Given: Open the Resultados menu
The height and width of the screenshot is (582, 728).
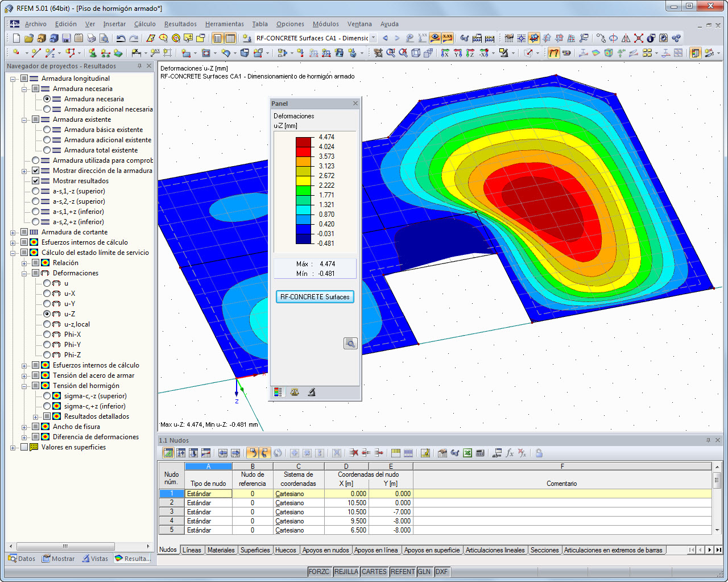Looking at the screenshot, I should (x=179, y=24).
